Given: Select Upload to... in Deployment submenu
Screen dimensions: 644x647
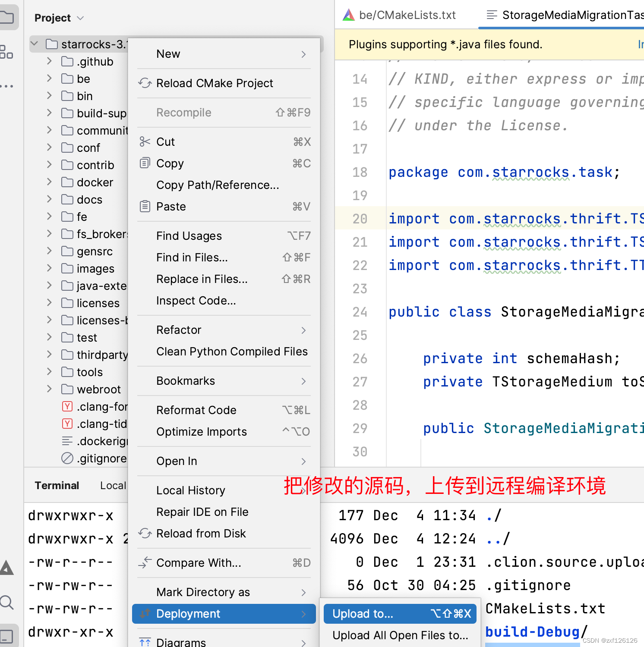Looking at the screenshot, I should coord(400,614).
